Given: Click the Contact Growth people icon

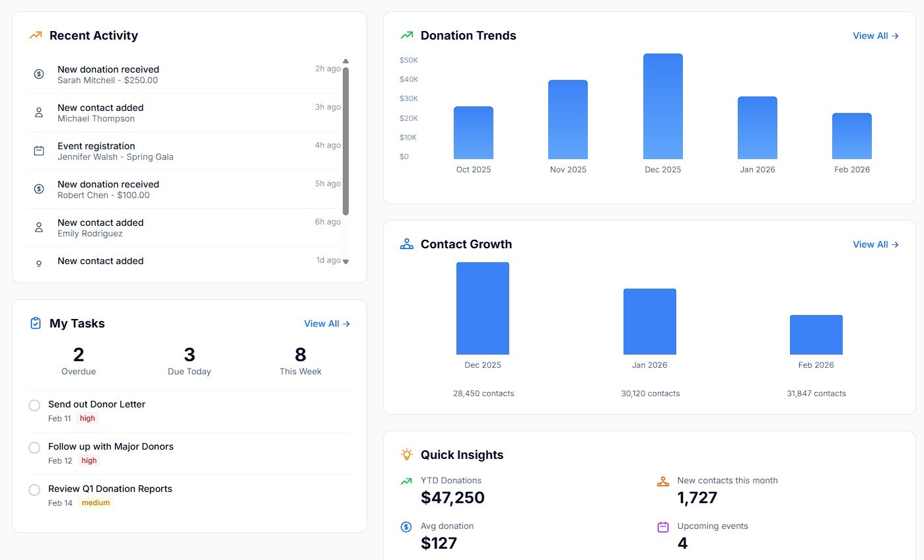Looking at the screenshot, I should coord(407,244).
